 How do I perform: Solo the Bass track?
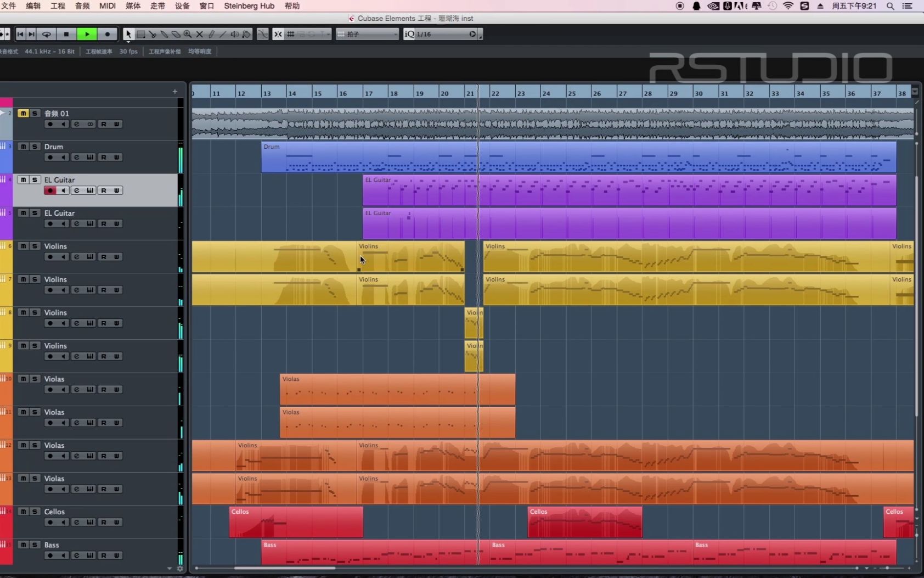click(x=35, y=545)
